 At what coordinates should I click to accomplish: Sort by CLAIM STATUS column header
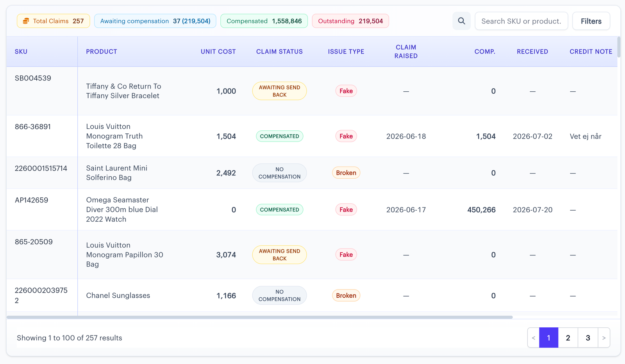click(x=279, y=51)
